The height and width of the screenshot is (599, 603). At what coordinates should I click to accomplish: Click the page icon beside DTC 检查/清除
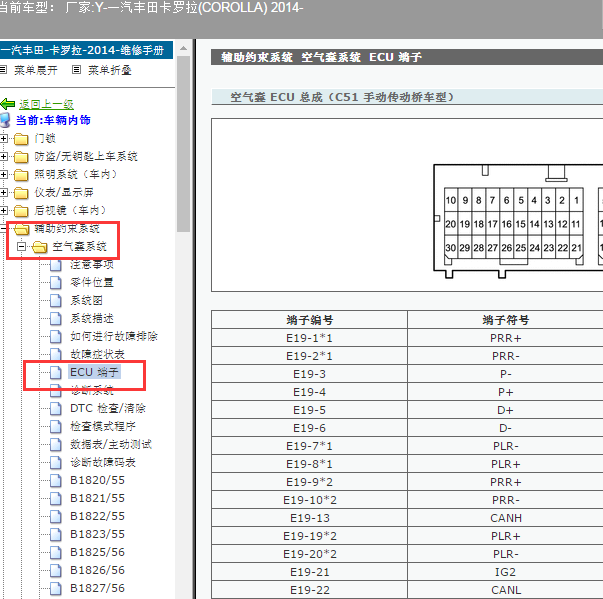56,408
